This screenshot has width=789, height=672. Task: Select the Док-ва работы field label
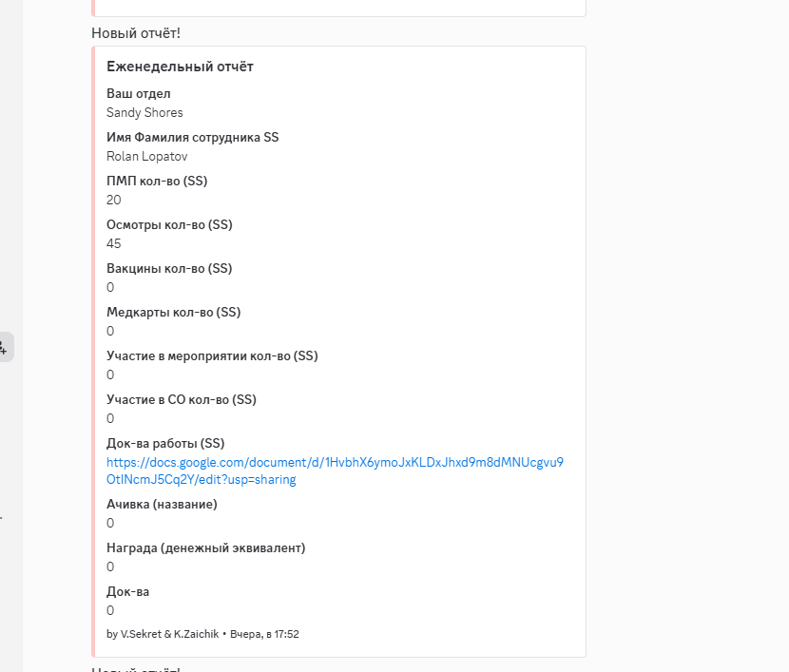(x=165, y=443)
